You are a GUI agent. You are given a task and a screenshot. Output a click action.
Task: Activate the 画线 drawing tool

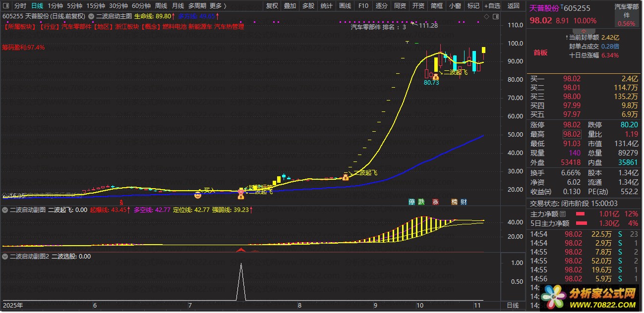[x=345, y=6]
